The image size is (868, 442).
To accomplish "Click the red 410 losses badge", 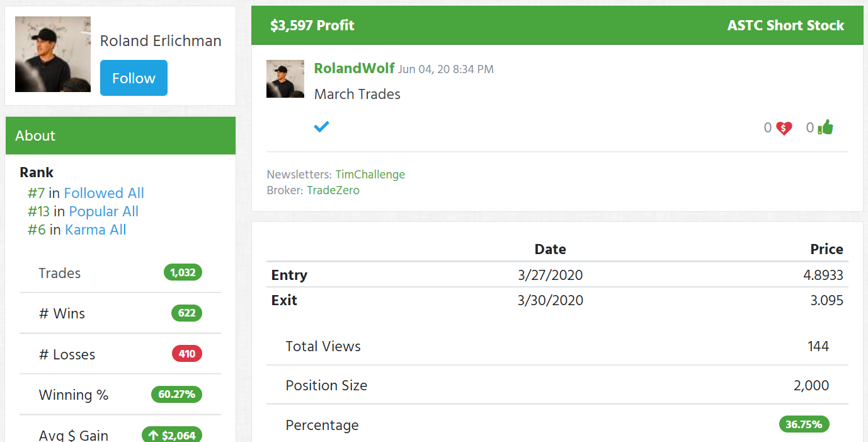I will 187,354.
